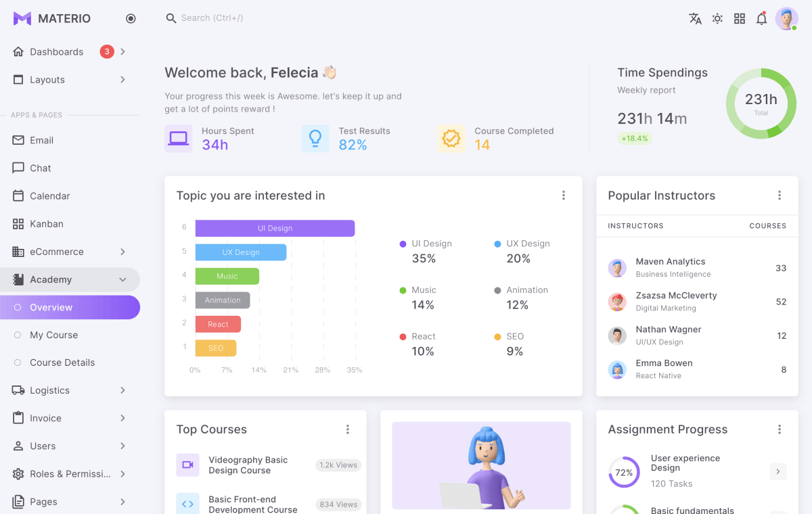812x514 pixels.
Task: Click the green Music bar
Action: click(x=227, y=276)
